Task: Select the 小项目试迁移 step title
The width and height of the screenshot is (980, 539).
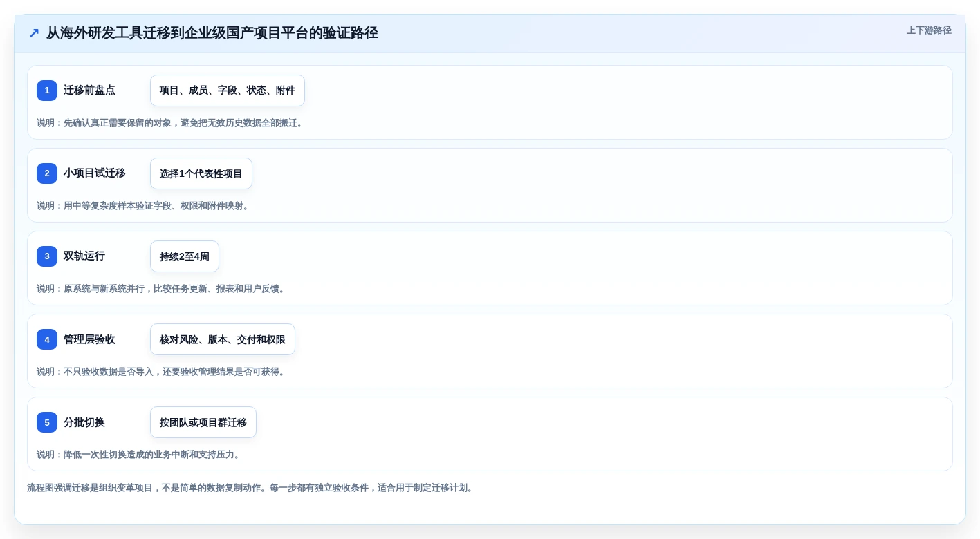Action: 95,173
